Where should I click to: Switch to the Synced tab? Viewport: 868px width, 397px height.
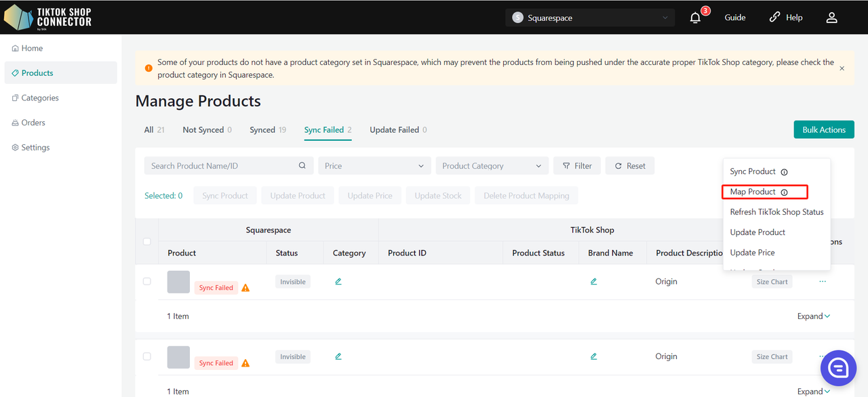tap(268, 129)
